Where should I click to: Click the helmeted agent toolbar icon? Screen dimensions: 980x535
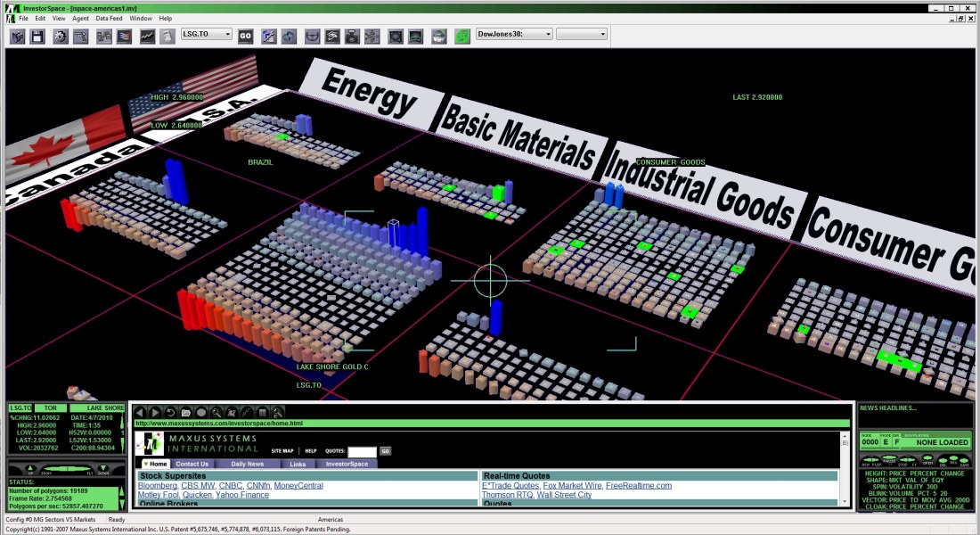pos(438,37)
